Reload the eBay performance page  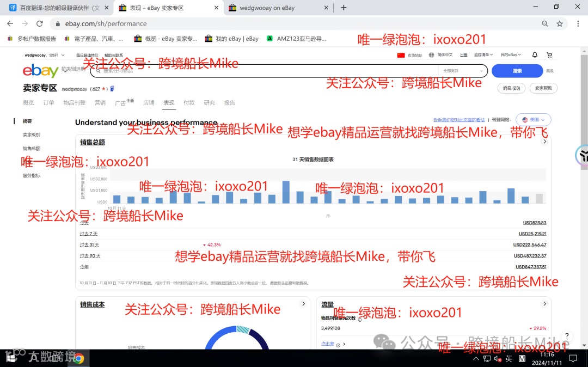[39, 23]
